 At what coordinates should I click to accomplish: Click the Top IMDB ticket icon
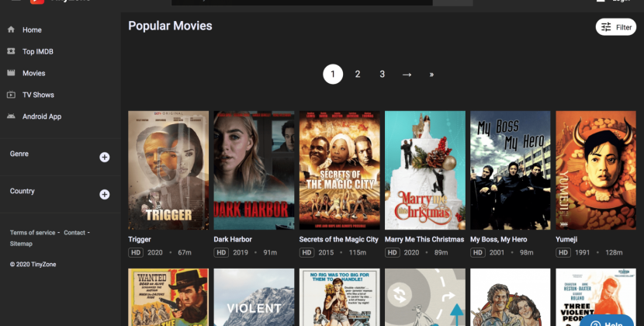click(x=11, y=51)
